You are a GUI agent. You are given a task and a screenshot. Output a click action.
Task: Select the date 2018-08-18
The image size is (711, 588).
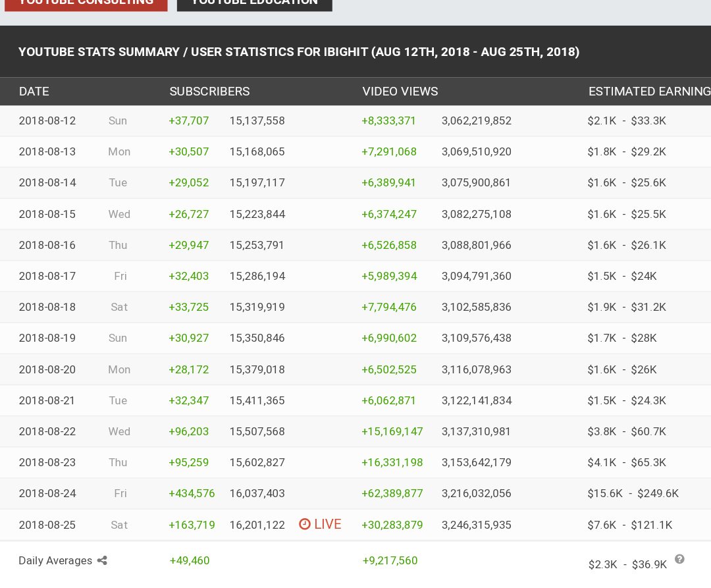click(47, 307)
